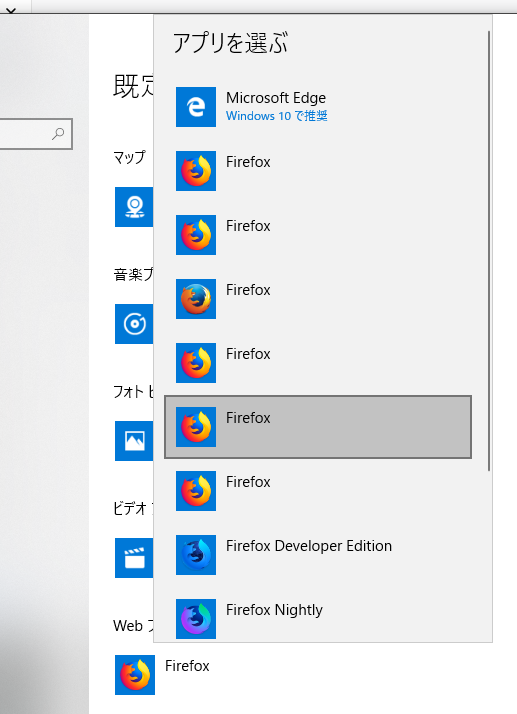Screen dimensions: 517x714
Task: Open the photo viewer default app icon
Action: [134, 441]
